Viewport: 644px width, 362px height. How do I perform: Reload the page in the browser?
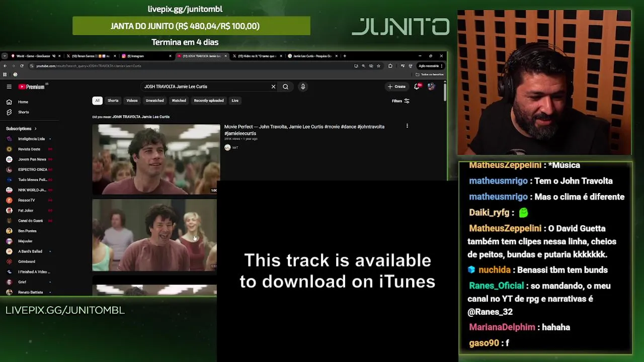tap(22, 66)
